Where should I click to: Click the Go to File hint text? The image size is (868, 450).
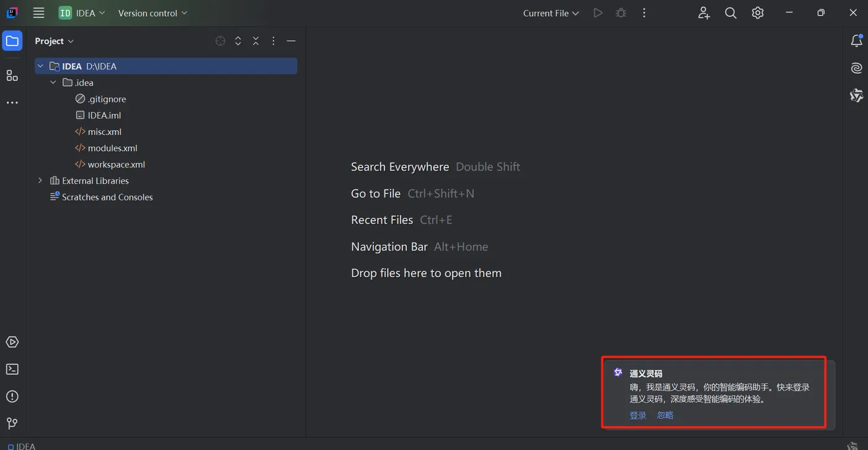[376, 194]
